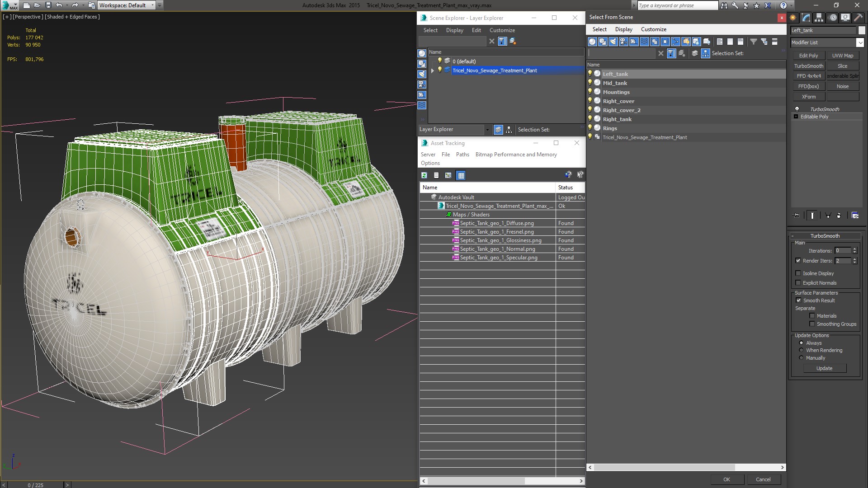
Task: Select Always update option
Action: (801, 343)
